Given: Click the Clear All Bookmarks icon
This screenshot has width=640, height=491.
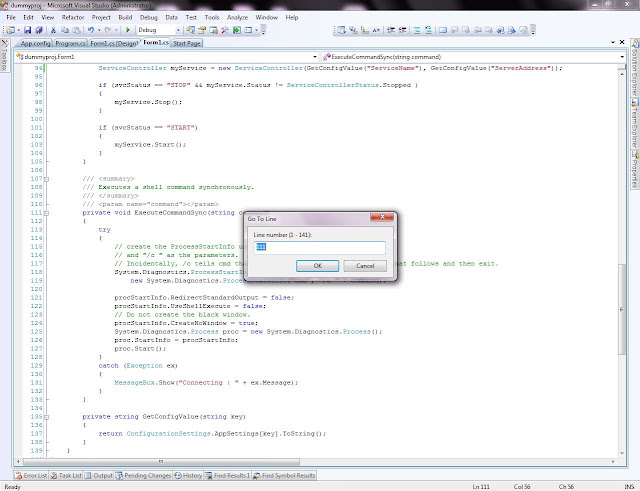Looking at the screenshot, I should pyautogui.click(x=523, y=30).
